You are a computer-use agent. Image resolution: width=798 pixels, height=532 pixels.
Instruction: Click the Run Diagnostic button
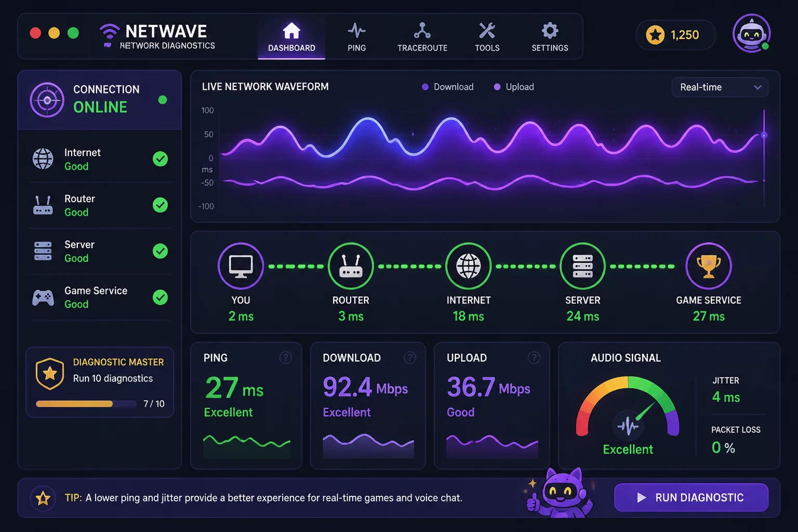pyautogui.click(x=691, y=498)
